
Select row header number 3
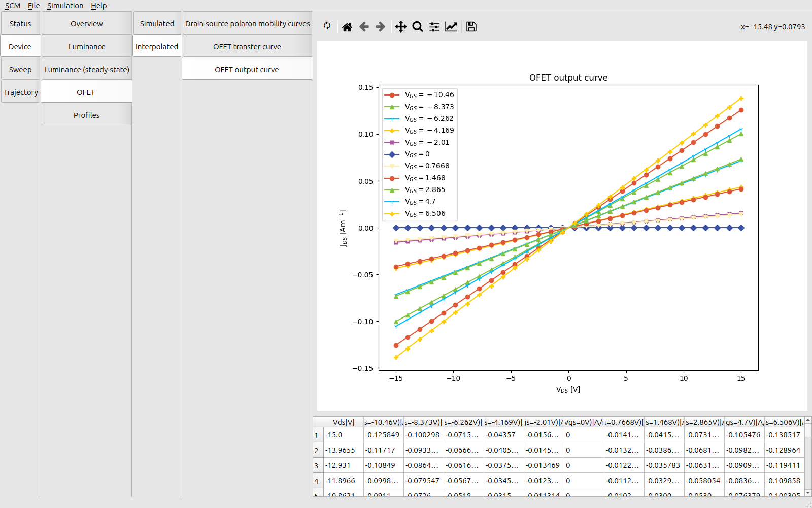(x=317, y=466)
